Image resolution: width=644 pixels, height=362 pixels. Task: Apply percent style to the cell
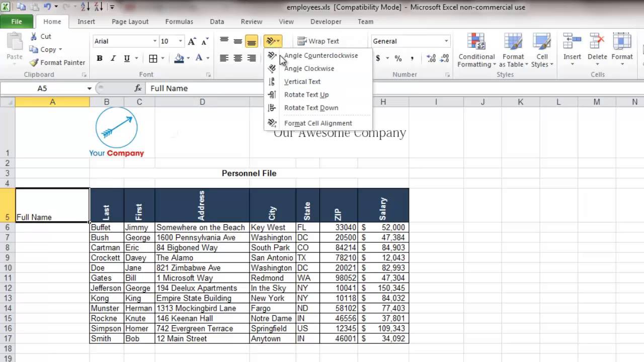coord(398,58)
